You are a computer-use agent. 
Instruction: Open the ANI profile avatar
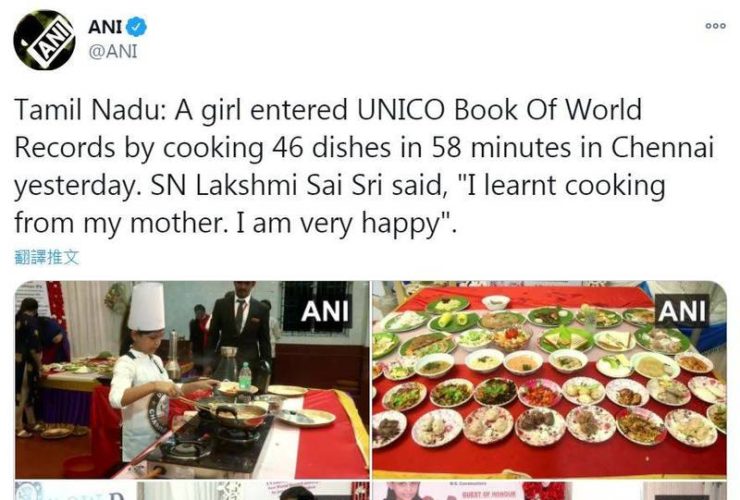(x=44, y=40)
